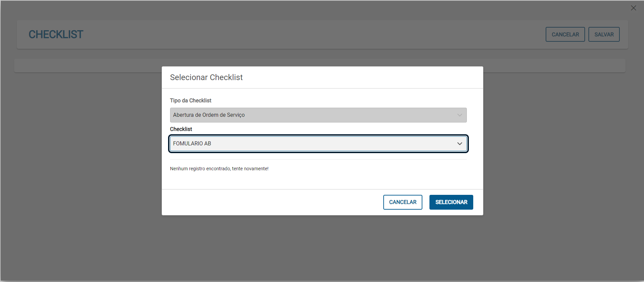Click chevron arrow of Tipo da Checklist field
This screenshot has height=282, width=644.
(459, 115)
